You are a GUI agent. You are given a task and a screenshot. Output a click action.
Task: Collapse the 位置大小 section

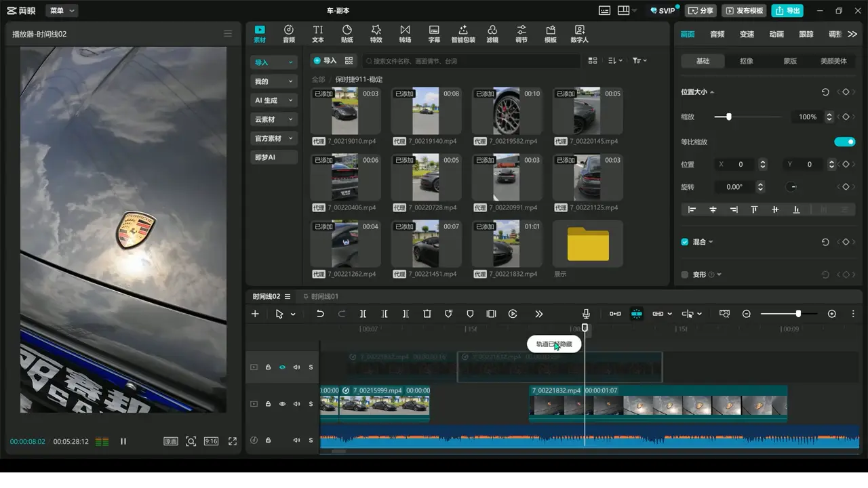(x=711, y=92)
